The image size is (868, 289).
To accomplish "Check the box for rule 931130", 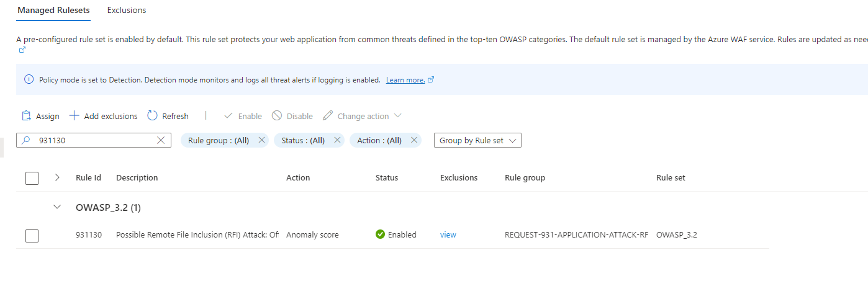I will coord(32,235).
